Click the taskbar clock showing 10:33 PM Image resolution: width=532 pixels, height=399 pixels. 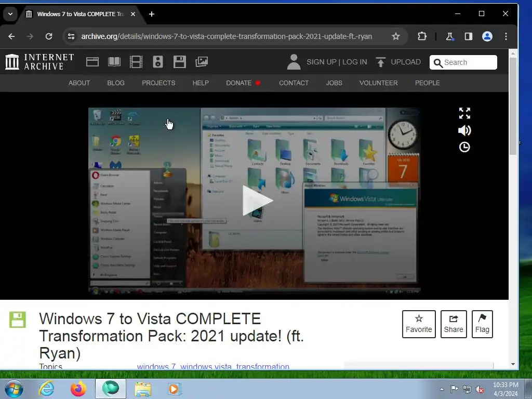(x=506, y=389)
